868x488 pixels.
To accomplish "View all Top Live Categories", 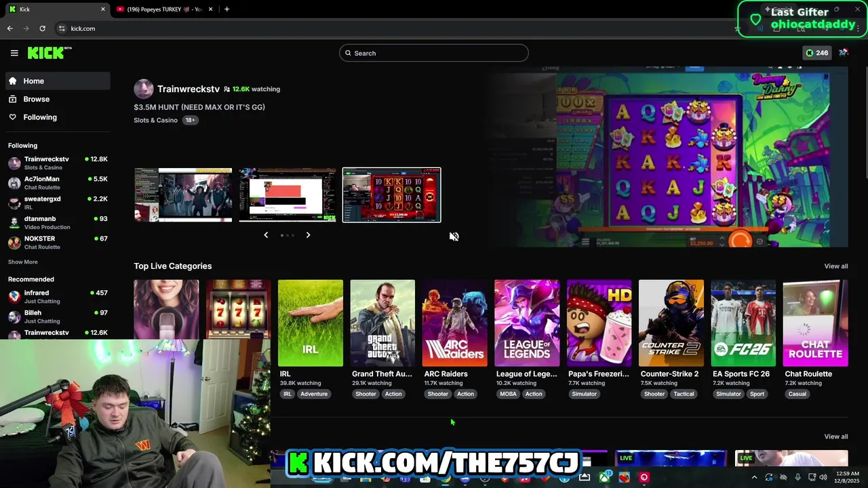I will 836,266.
